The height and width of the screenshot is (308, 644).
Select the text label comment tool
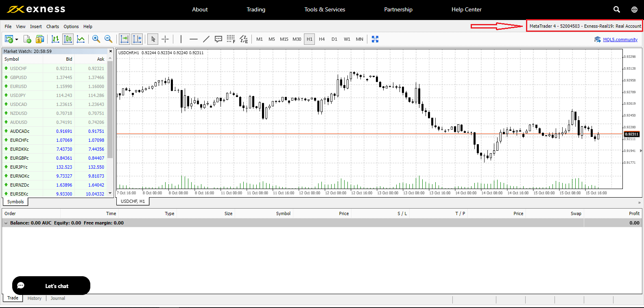coord(218,39)
